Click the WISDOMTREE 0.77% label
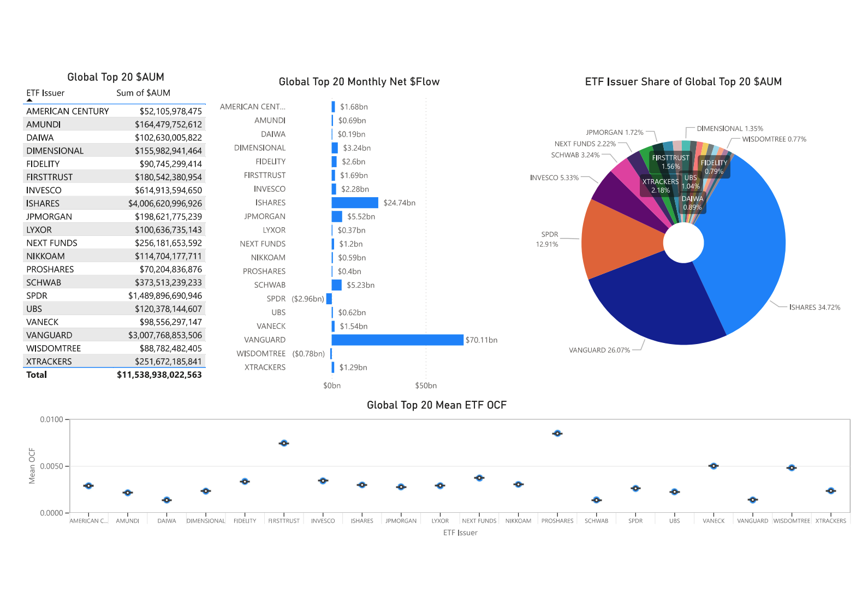 pyautogui.click(x=774, y=139)
